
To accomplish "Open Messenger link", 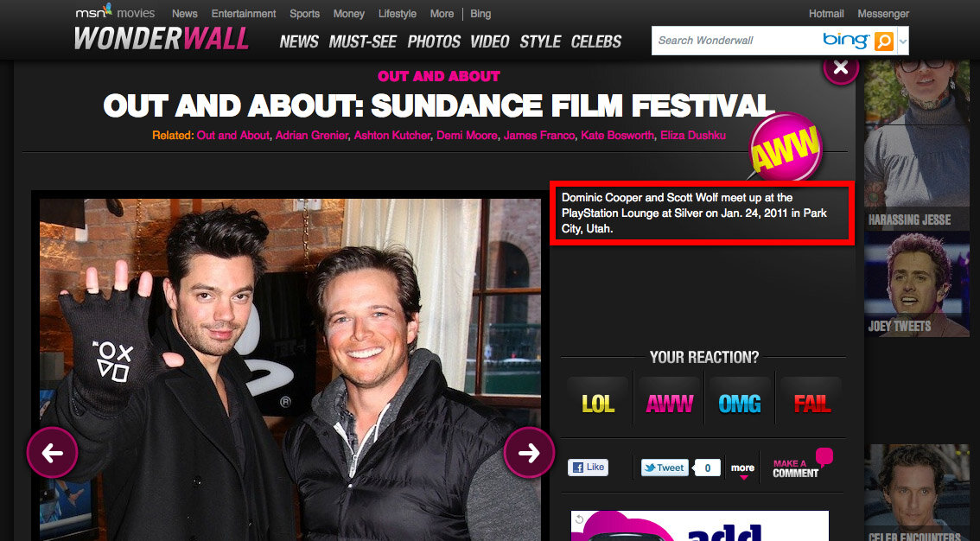I will pyautogui.click(x=883, y=14).
